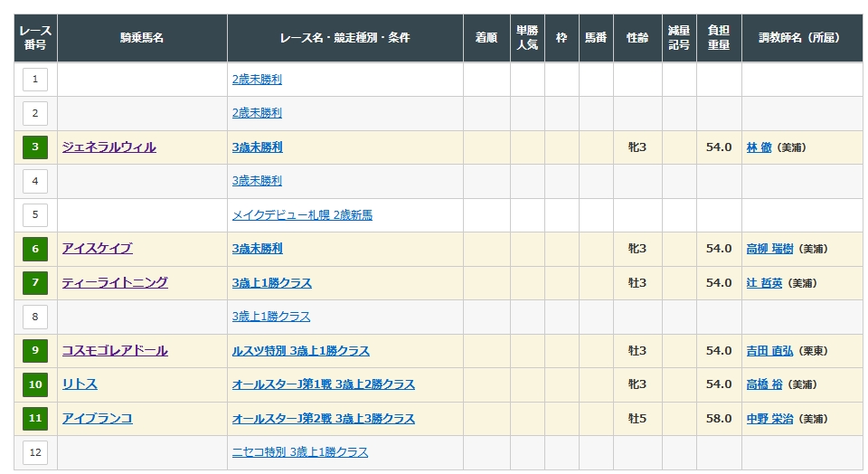Open horse ジェネラルウィル details

click(108, 147)
